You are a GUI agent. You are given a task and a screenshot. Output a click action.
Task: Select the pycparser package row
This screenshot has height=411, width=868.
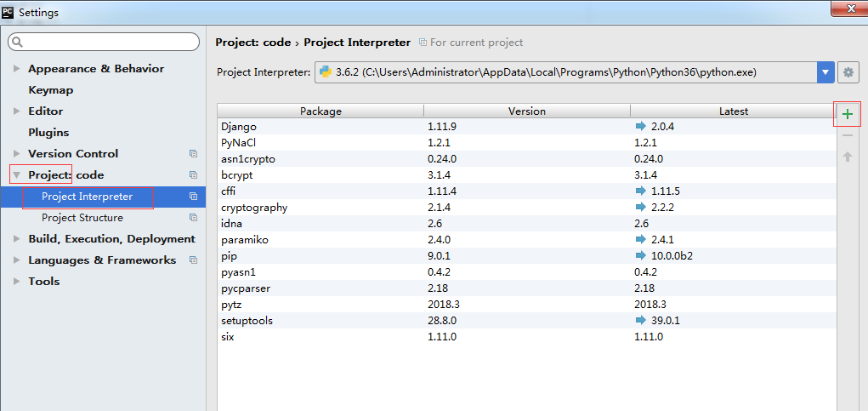pos(526,288)
